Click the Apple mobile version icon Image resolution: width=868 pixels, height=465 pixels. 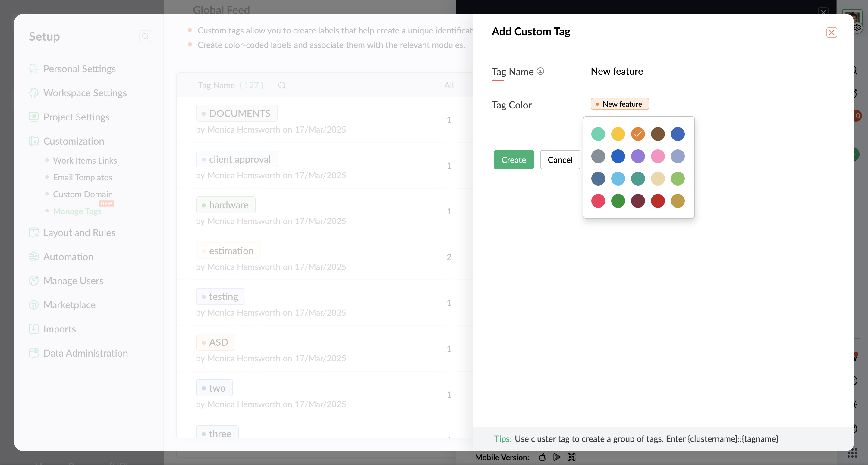click(x=542, y=457)
